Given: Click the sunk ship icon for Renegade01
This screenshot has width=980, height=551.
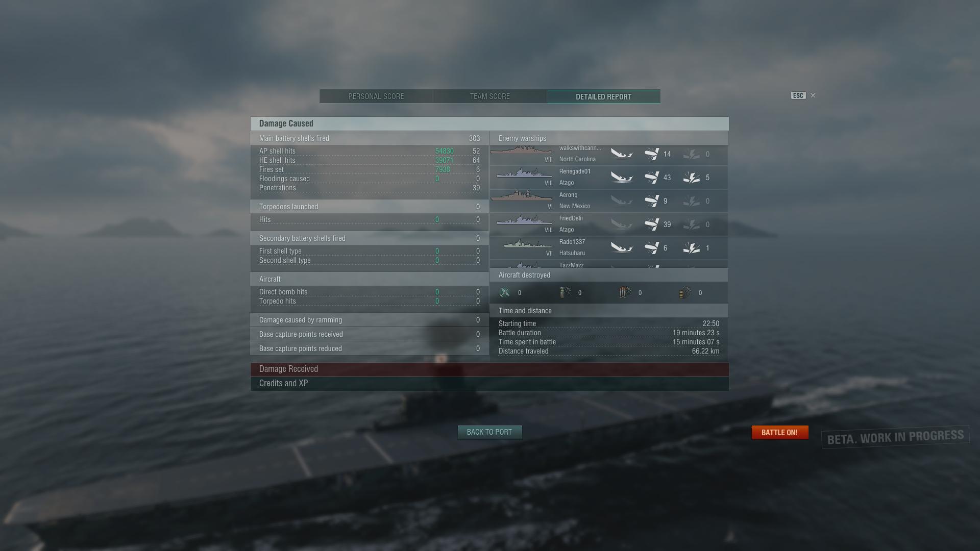Looking at the screenshot, I should (x=622, y=178).
